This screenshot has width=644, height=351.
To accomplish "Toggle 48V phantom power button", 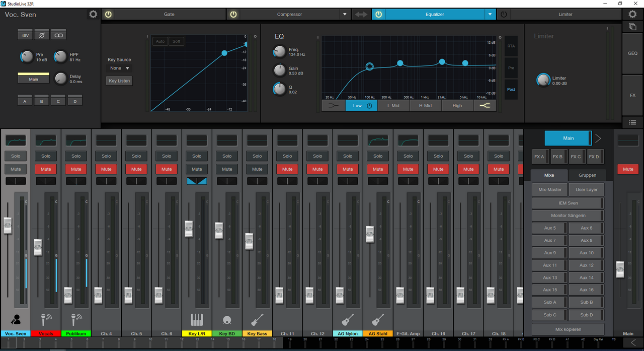I will (x=25, y=35).
